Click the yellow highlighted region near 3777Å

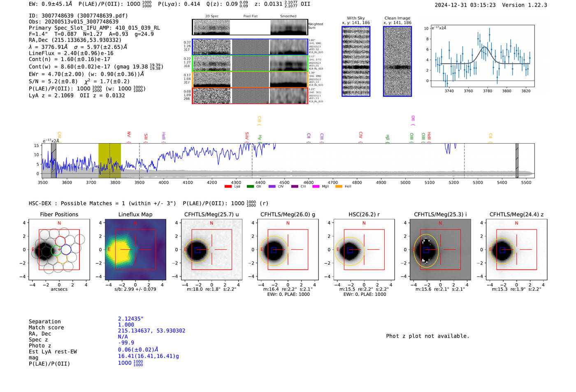coord(109,160)
